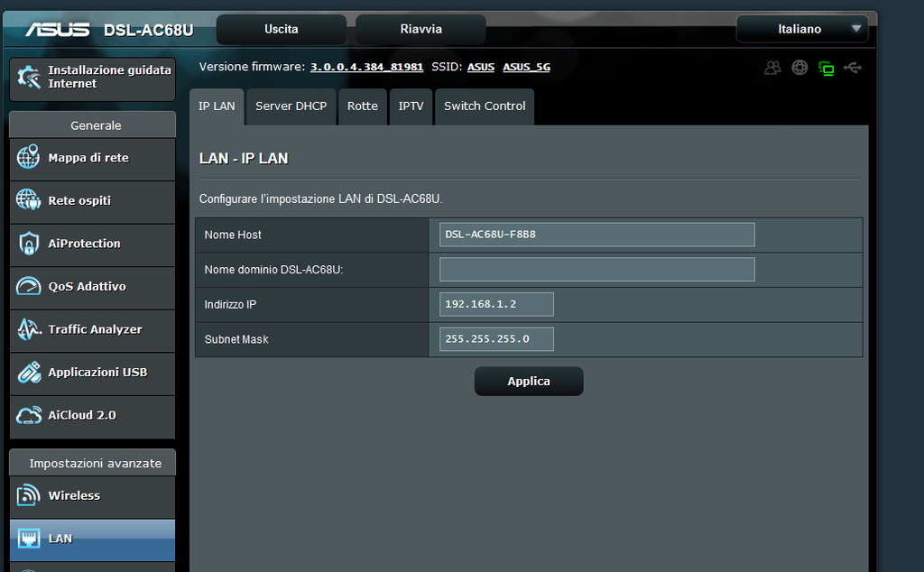Screen dimensions: 924x572
Task: Open the Italiano language dropdown
Action: pyautogui.click(x=802, y=29)
